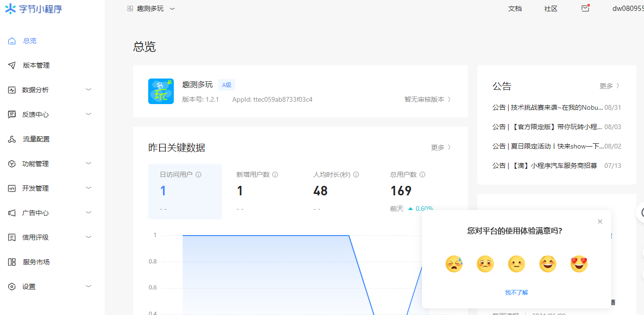Click the 服务市场 layout icon
Image resolution: width=644 pixels, height=315 pixels.
coord(12,262)
